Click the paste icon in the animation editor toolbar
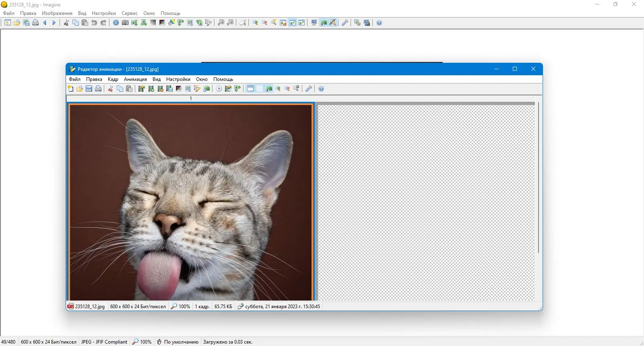Viewport: 644px width, 346px height. pos(129,89)
